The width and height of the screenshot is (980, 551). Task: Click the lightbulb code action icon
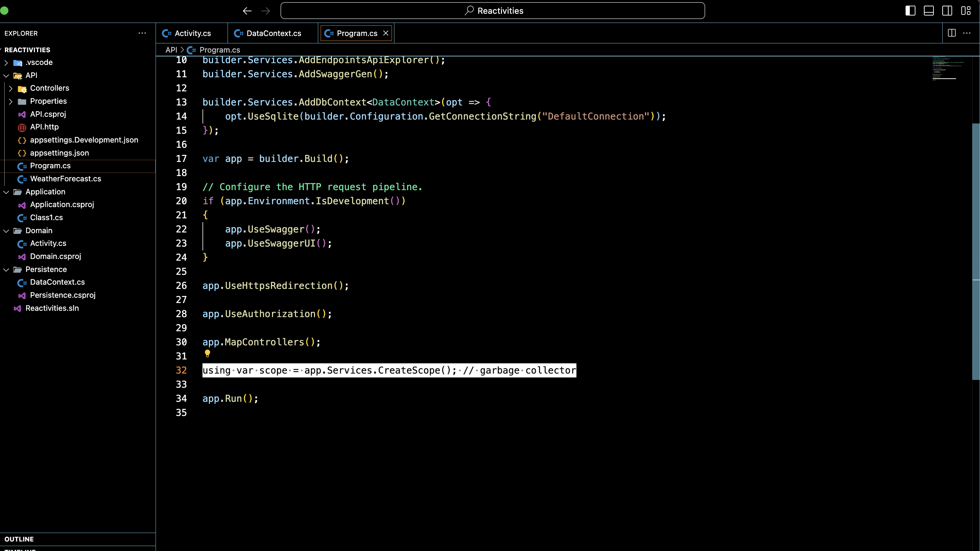(x=207, y=353)
